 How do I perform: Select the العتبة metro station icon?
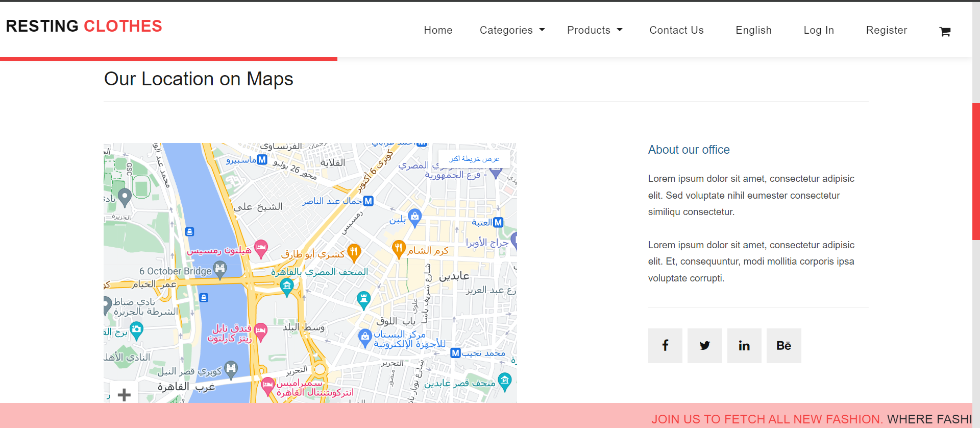[498, 222]
